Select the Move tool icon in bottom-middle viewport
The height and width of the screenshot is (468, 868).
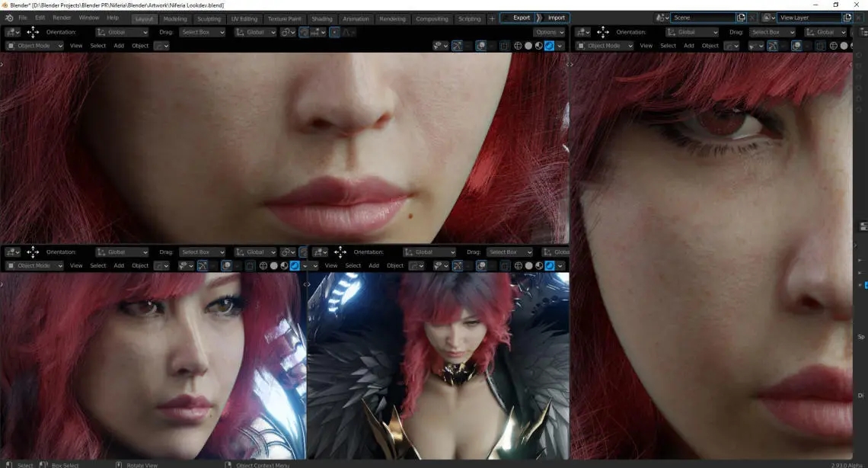[x=340, y=252]
